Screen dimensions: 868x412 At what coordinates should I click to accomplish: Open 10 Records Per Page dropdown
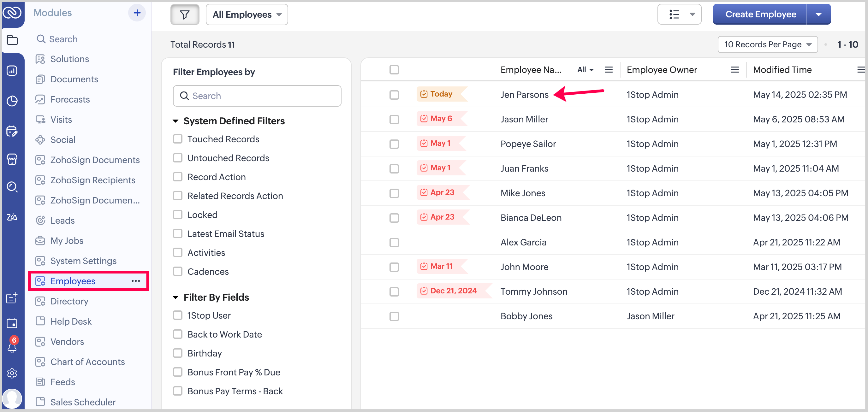(x=767, y=44)
